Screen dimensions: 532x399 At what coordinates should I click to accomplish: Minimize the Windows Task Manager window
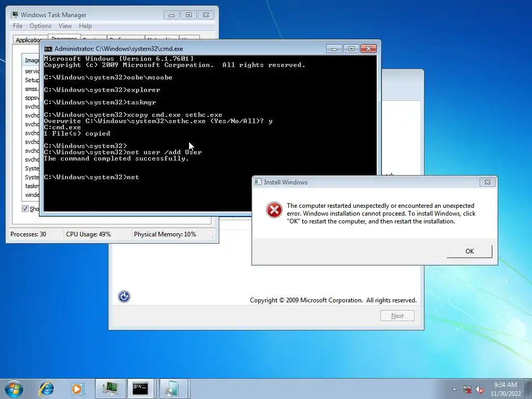tap(171, 15)
